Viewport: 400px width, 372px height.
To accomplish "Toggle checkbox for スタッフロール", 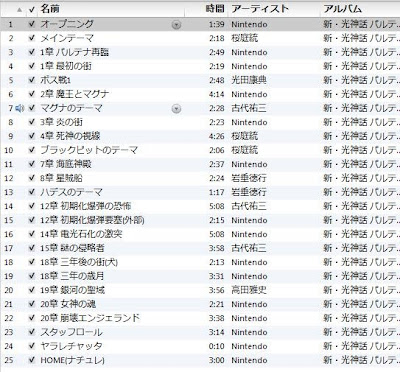I will (32, 332).
